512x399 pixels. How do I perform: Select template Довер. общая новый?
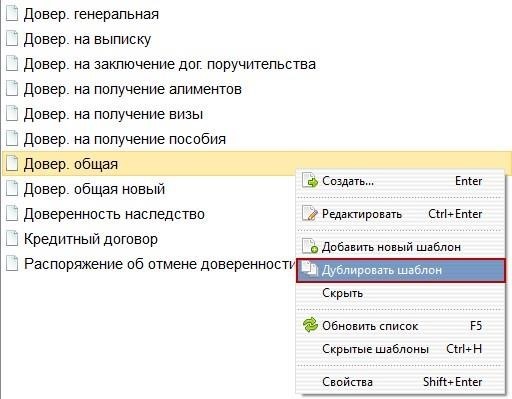pos(94,189)
